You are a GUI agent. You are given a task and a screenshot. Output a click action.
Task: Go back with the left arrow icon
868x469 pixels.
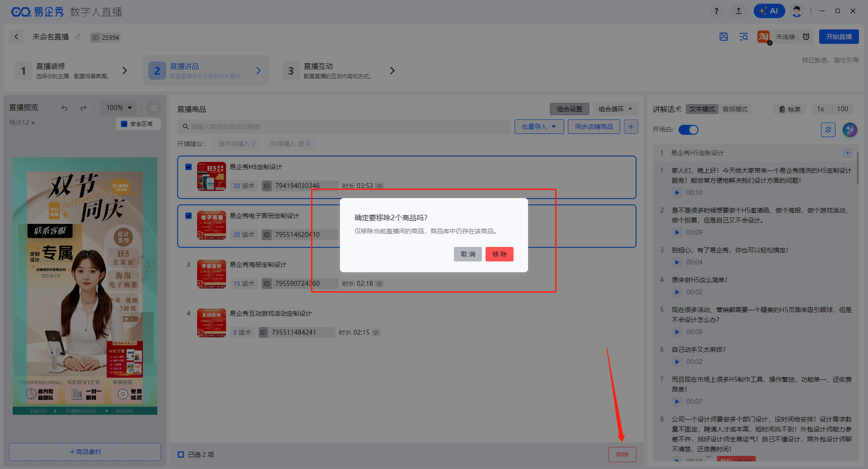(16, 37)
